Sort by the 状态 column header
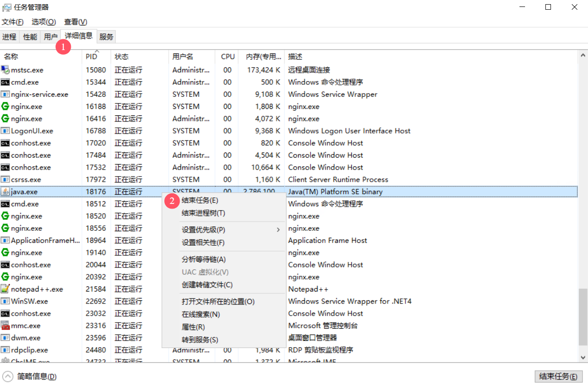 pos(140,57)
